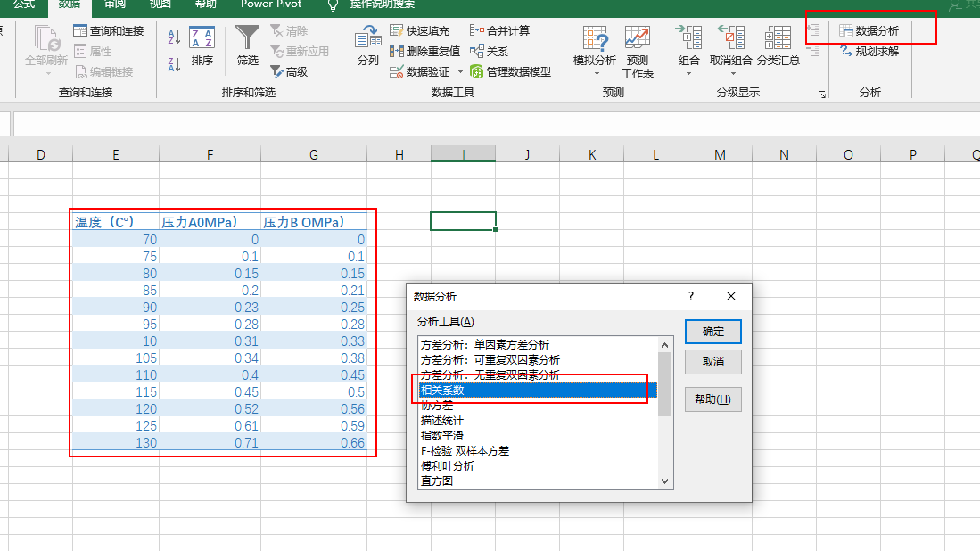
Task: Expand the Ungroup (取消组合) dropdown arrow
Action: (733, 74)
